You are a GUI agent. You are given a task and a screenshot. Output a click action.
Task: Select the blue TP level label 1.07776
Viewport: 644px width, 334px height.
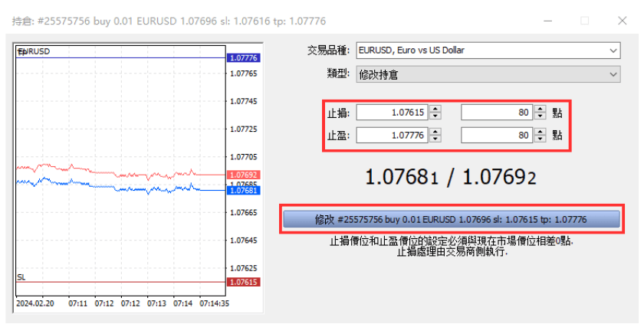(244, 57)
